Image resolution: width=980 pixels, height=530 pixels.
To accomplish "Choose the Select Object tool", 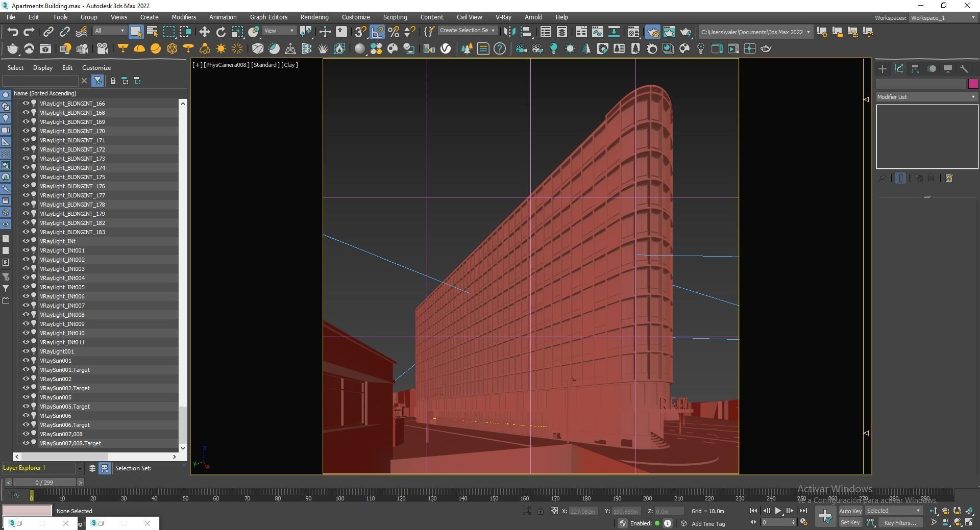I will 136,32.
